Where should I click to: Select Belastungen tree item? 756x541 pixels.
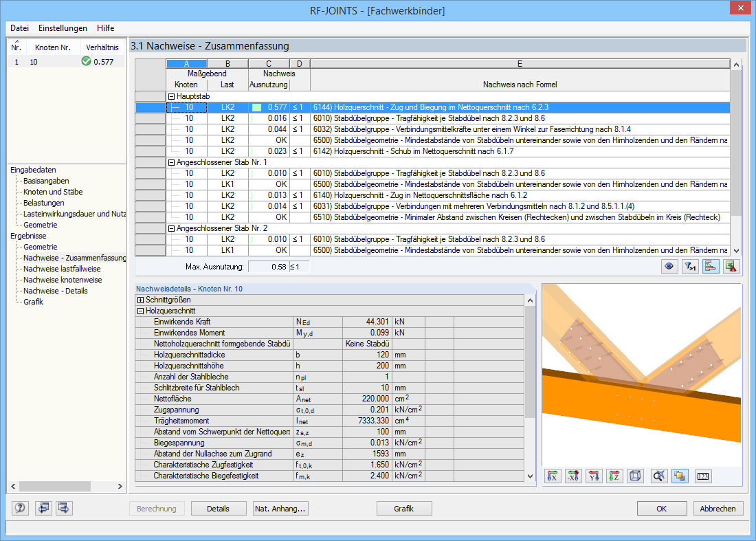[44, 203]
